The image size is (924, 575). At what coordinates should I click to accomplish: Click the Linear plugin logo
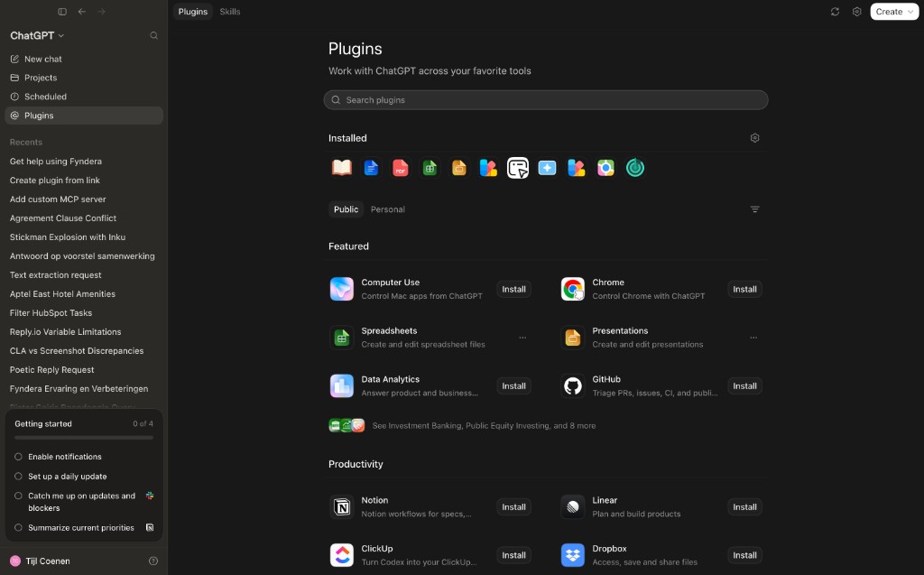573,506
